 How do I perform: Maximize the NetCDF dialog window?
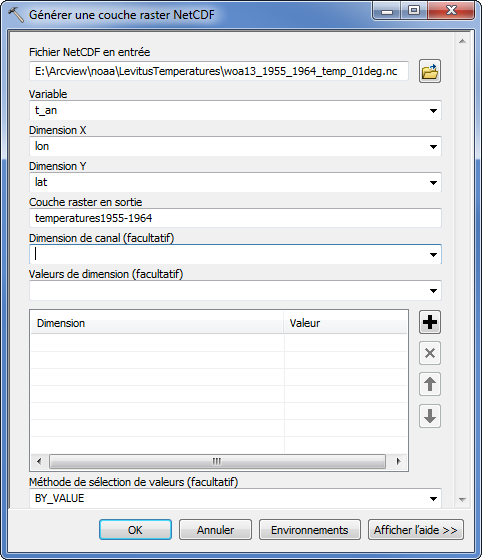[x=414, y=11]
